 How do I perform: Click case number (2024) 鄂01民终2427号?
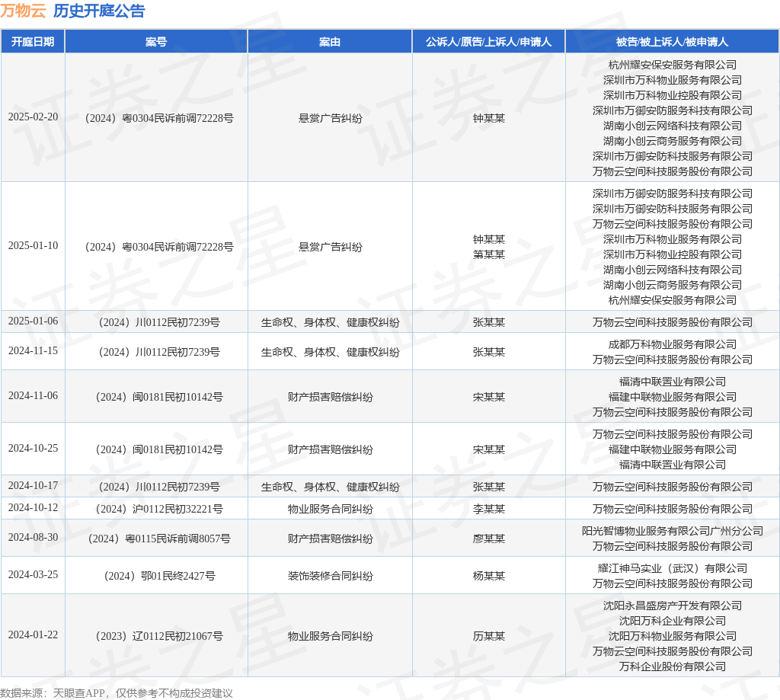click(159, 576)
